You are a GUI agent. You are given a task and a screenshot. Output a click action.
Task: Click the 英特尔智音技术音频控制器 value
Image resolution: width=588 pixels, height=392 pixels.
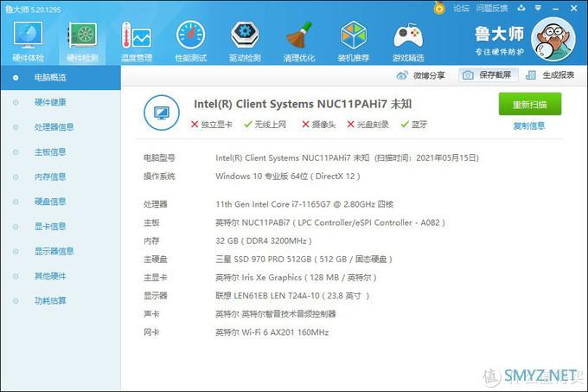click(276, 314)
